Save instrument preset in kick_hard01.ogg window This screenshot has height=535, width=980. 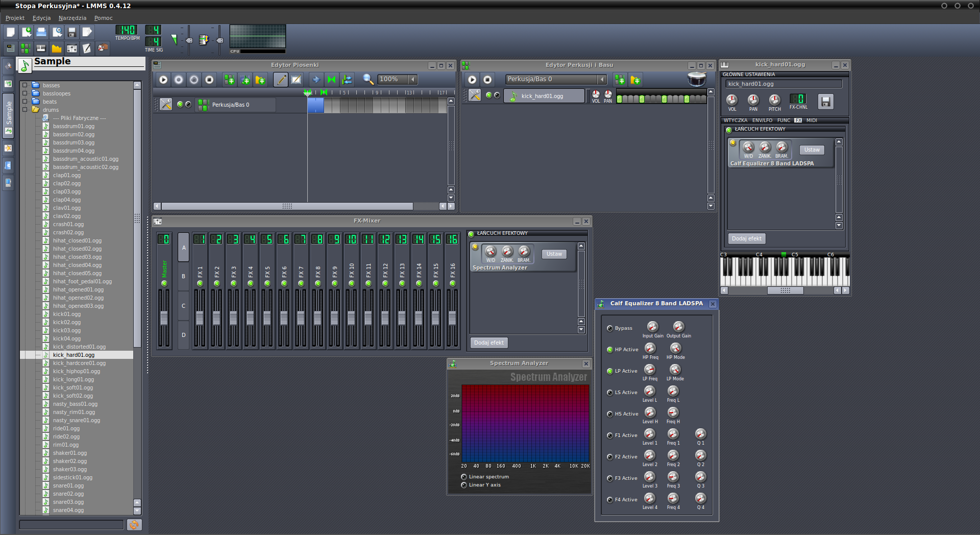coord(825,101)
